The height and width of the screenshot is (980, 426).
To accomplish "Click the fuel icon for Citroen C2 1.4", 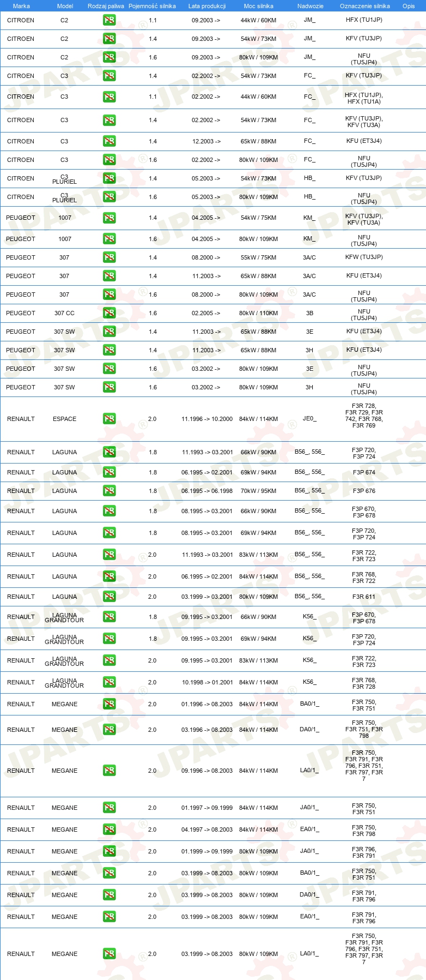I will 109,39.
